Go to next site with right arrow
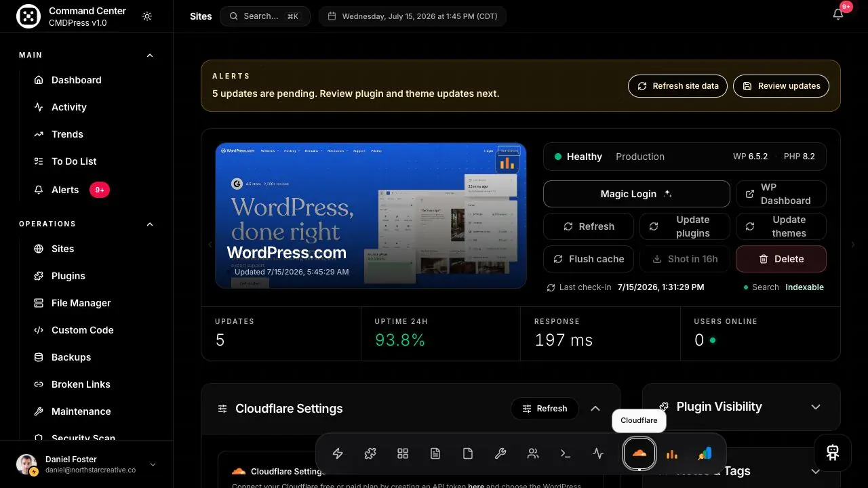The width and height of the screenshot is (868, 488). (853, 245)
